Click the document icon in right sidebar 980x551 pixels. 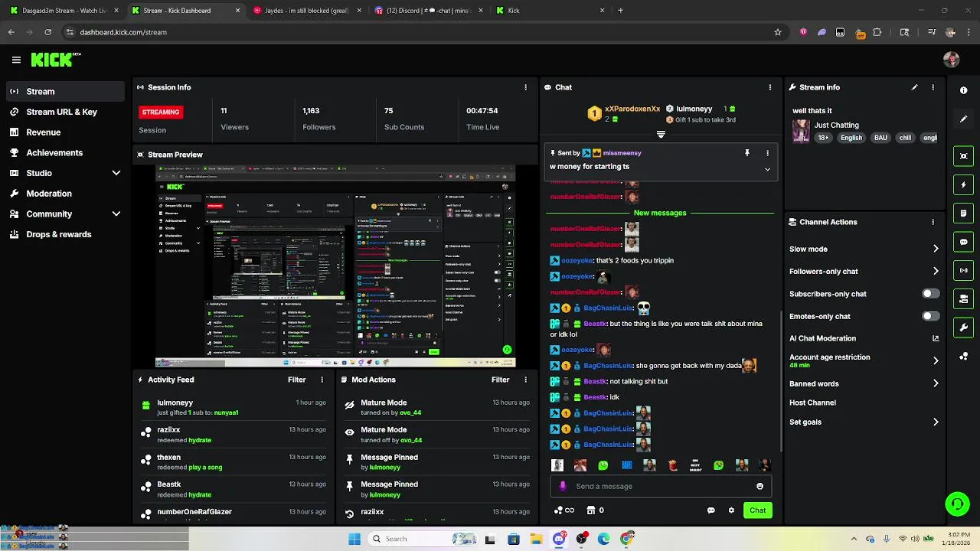coord(964,214)
